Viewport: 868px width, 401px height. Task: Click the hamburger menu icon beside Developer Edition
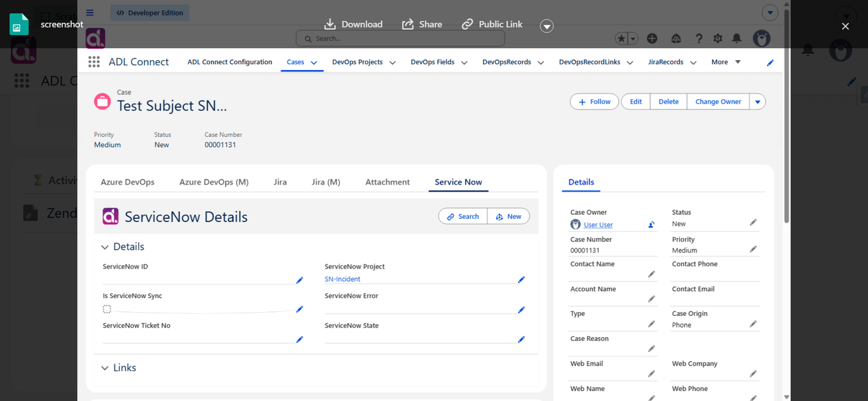(90, 12)
